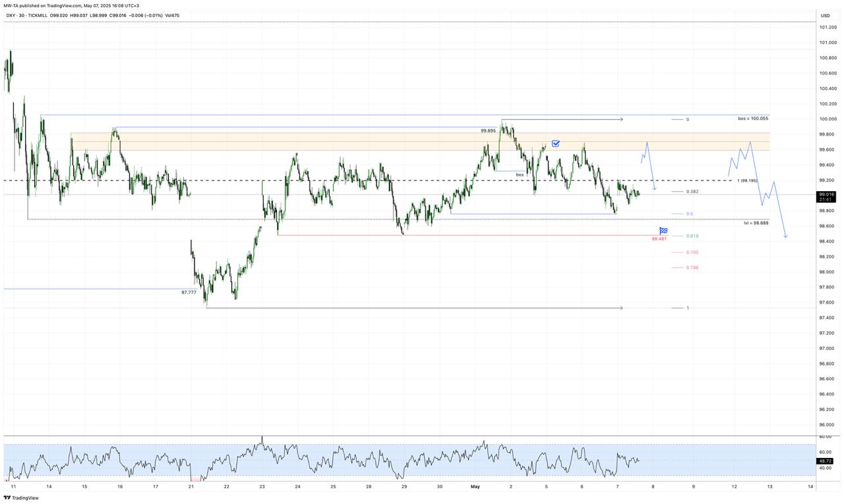The image size is (844, 504).
Task: Click 99.600 on the price axis
Action: (x=828, y=150)
